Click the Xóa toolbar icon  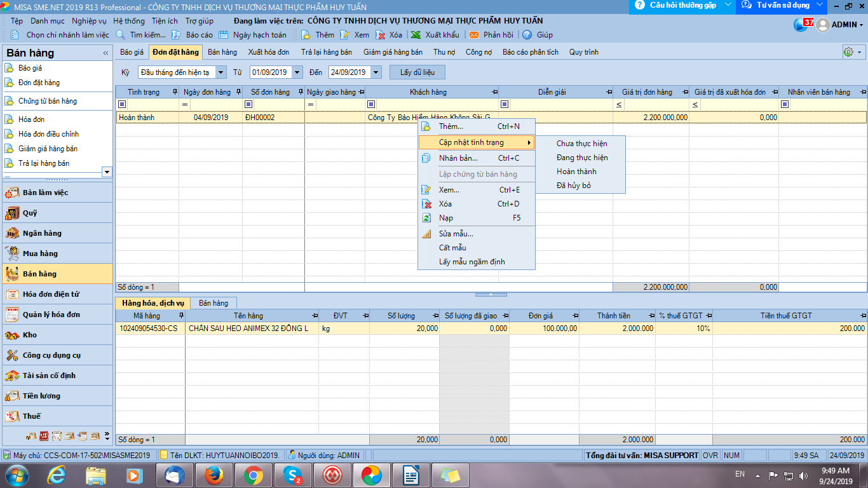379,35
